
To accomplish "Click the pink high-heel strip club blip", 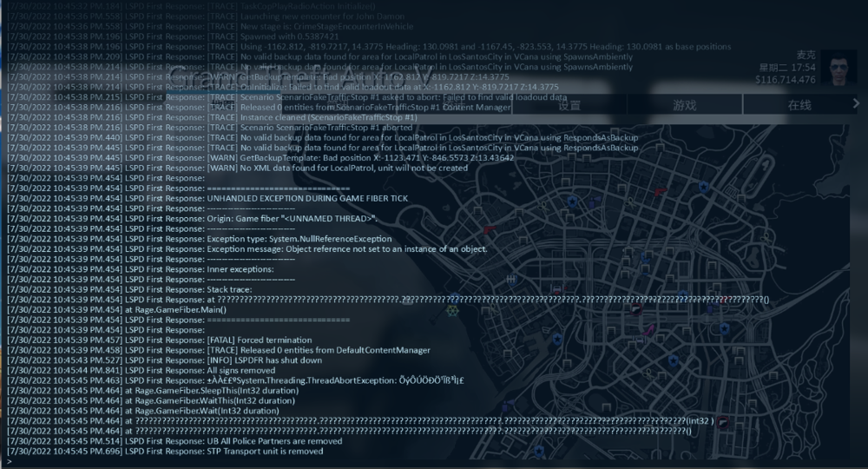I will 647,328.
